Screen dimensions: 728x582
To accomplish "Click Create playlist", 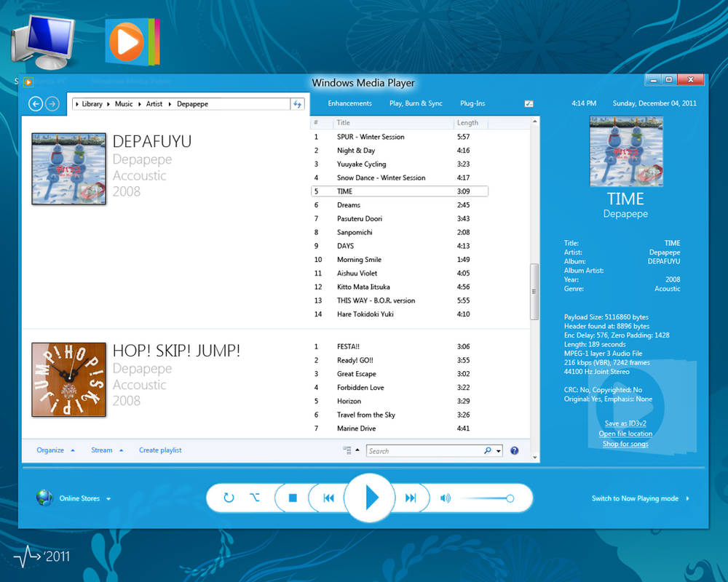I will [x=160, y=450].
